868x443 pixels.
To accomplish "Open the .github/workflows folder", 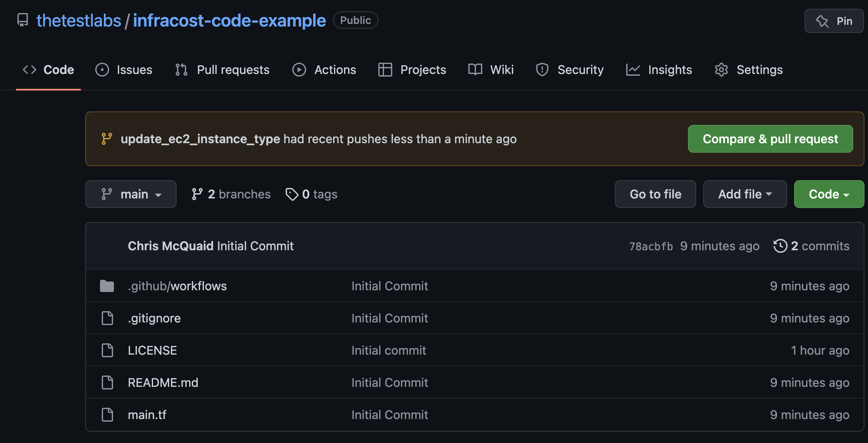I will (x=177, y=286).
